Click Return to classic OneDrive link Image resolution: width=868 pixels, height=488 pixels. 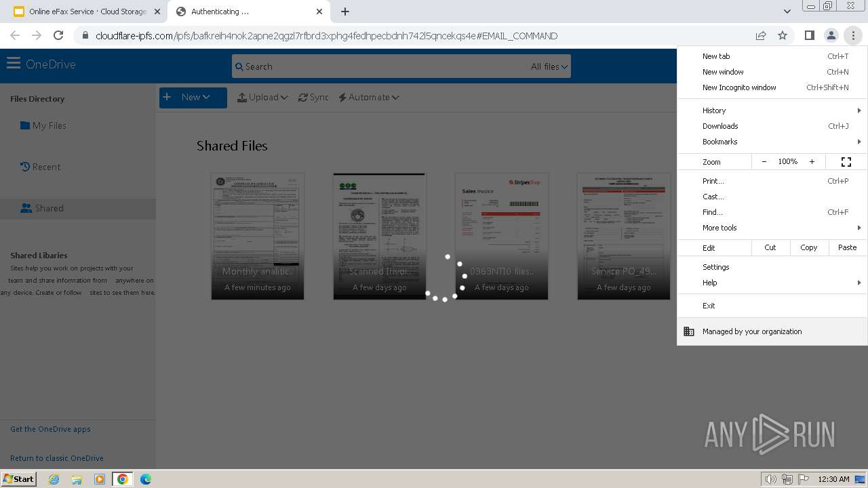[x=57, y=458]
